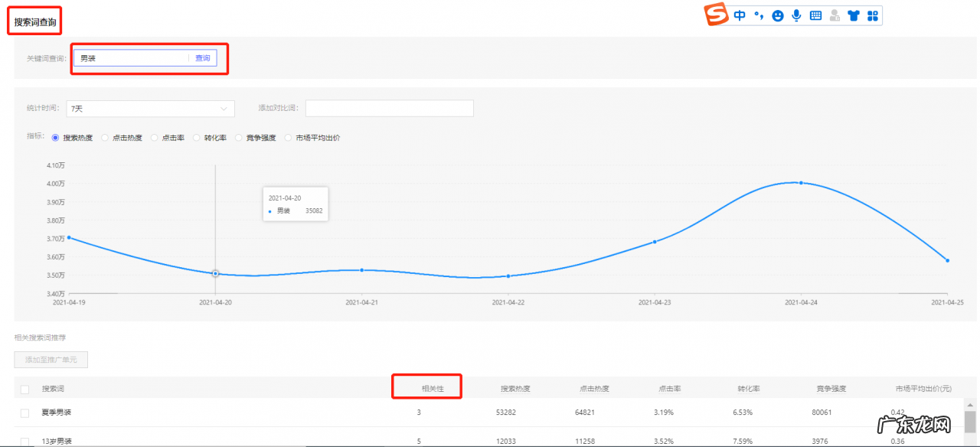Image resolution: width=980 pixels, height=447 pixels.
Task: Activate voice input microphone icon
Action: 797,15
